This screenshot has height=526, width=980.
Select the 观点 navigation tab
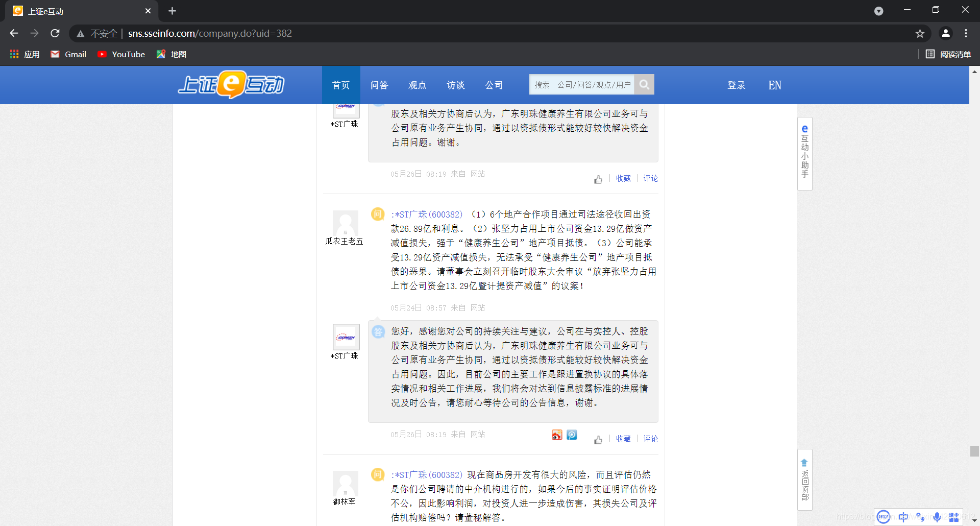coord(418,85)
